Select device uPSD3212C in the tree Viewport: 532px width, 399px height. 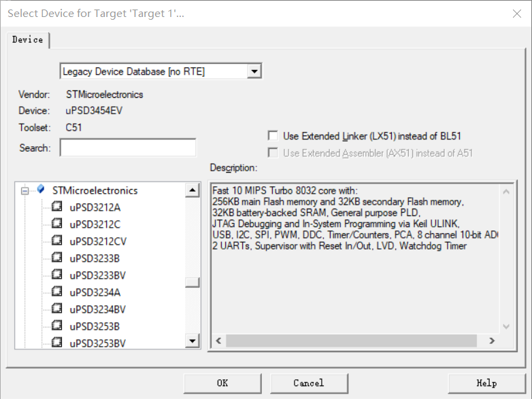click(x=95, y=224)
